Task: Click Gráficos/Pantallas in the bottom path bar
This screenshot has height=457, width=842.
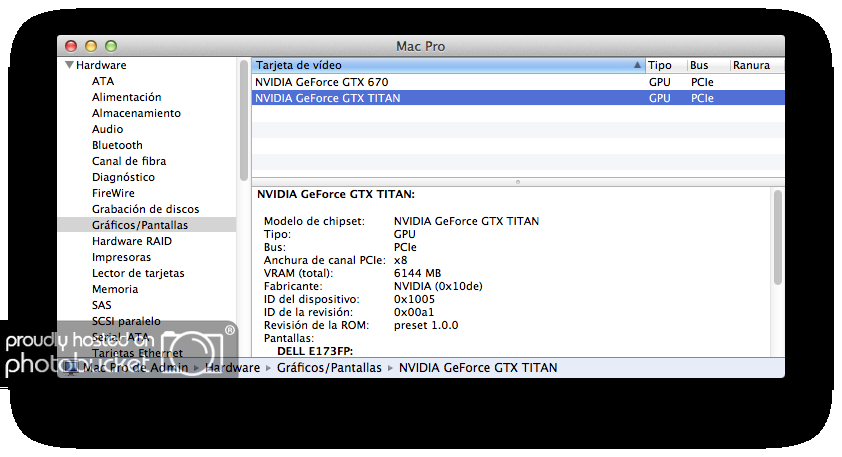Action: (x=329, y=368)
